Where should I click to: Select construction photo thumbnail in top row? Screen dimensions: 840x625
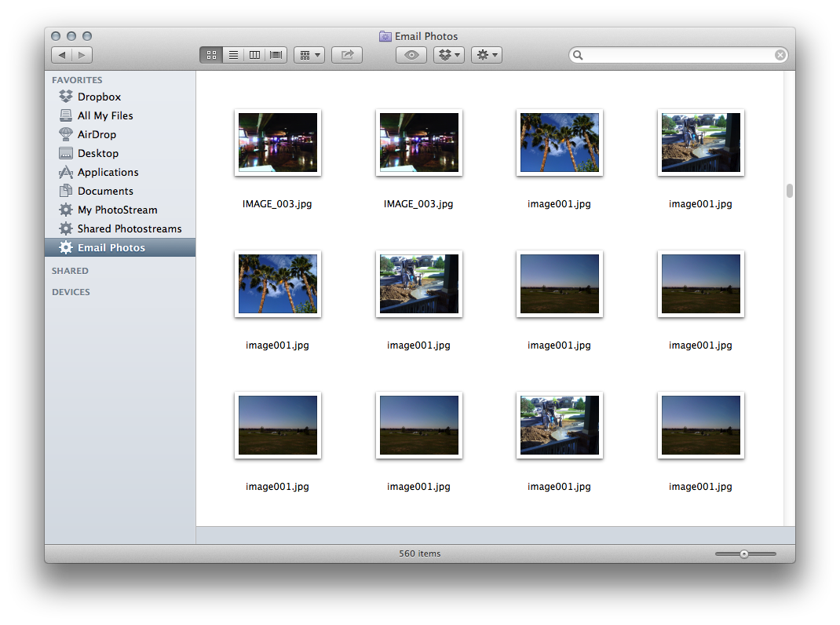(x=701, y=143)
